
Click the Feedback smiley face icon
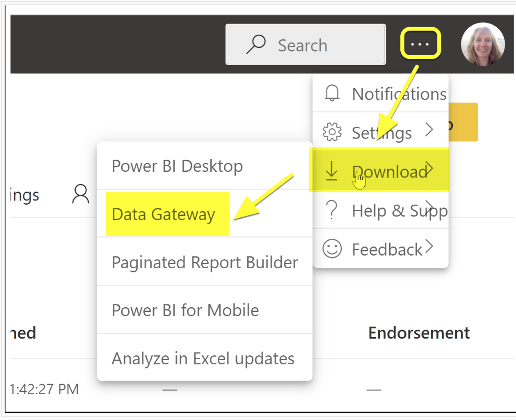pos(332,249)
